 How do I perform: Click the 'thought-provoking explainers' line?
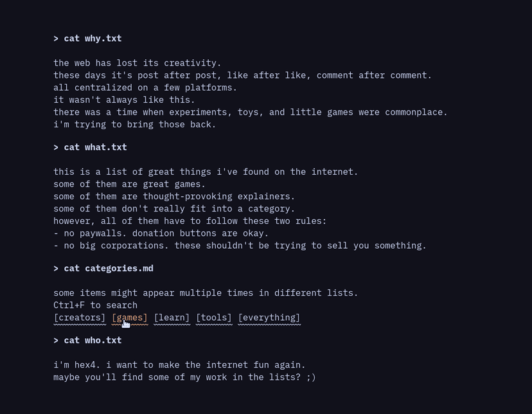click(x=174, y=196)
